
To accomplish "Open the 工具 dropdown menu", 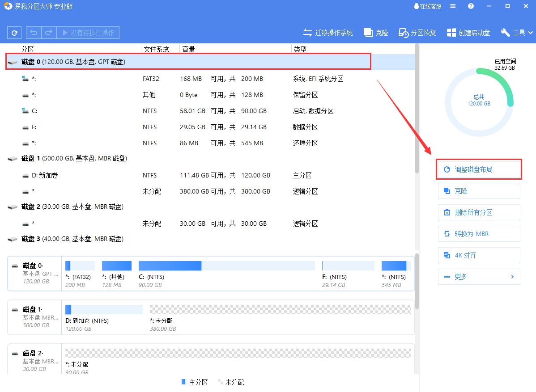I will click(x=516, y=32).
